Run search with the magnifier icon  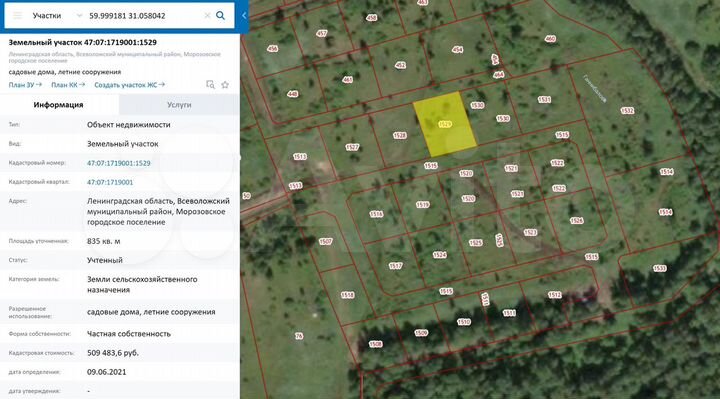pyautogui.click(x=221, y=16)
